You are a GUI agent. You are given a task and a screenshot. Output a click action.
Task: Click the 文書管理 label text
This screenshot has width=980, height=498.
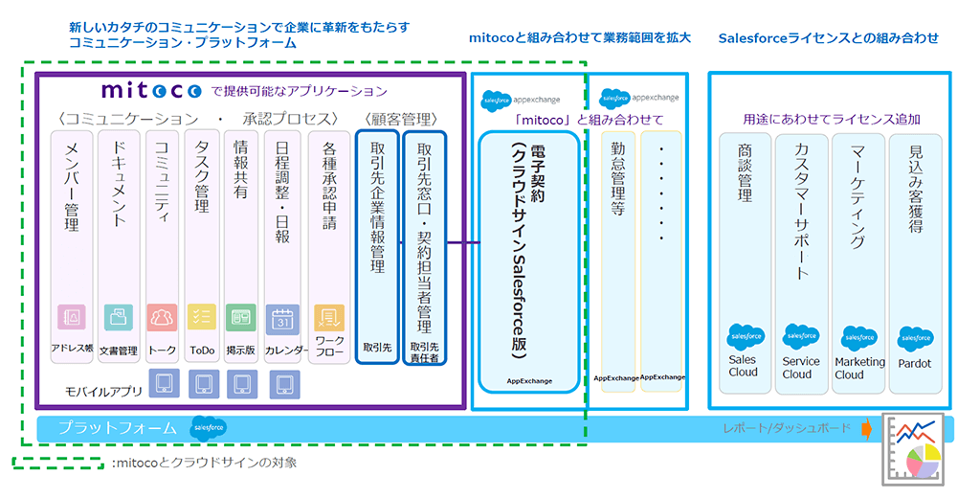point(118,351)
